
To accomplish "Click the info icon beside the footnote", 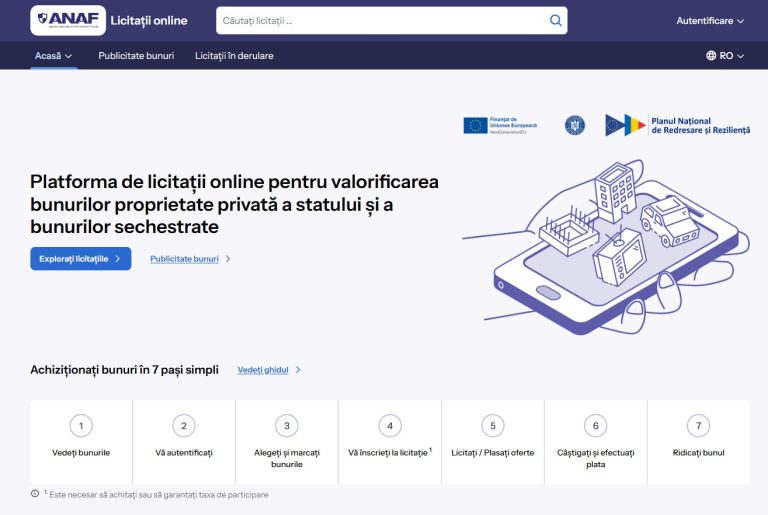I will pos(35,494).
